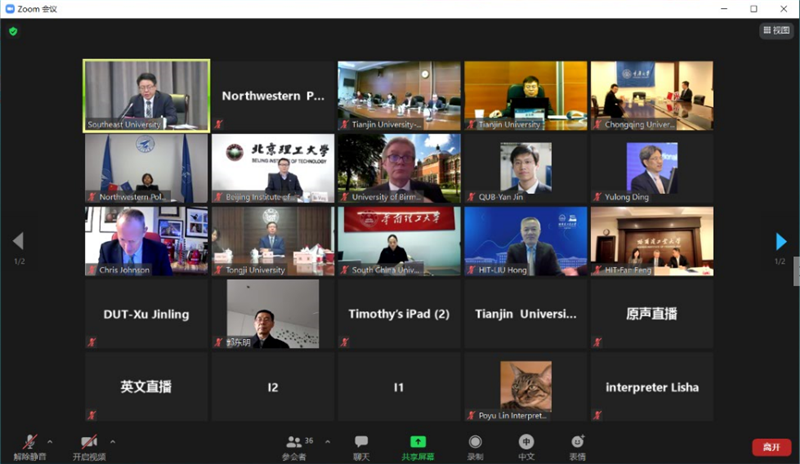This screenshot has height=464, width=800.
Task: Open the participants panel (参会者)
Action: coord(294,447)
